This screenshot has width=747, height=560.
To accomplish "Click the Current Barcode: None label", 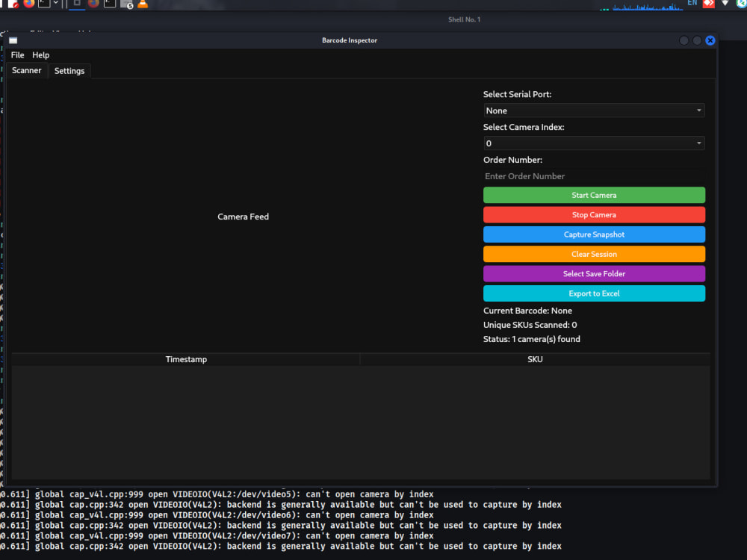I will coord(528,311).
